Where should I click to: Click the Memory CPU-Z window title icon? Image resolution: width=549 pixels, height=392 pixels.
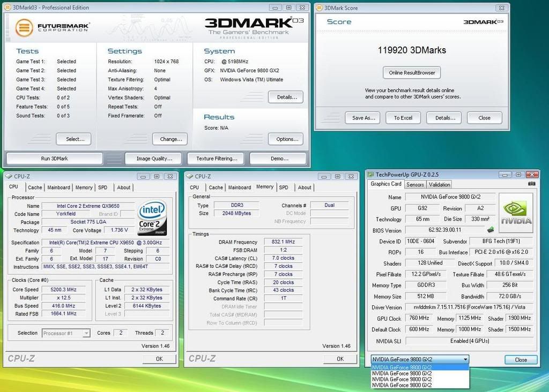click(x=189, y=176)
